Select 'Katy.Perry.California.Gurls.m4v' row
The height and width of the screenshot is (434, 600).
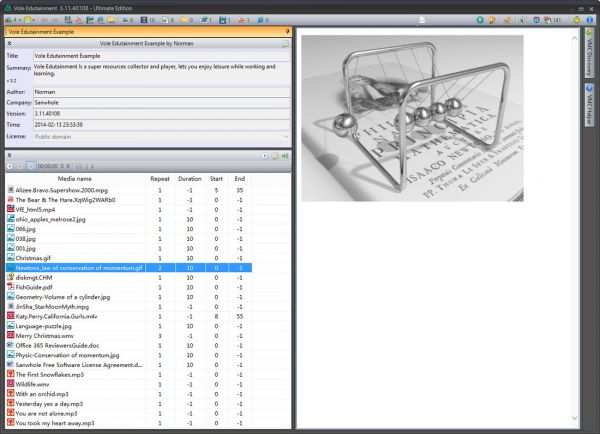(x=129, y=317)
